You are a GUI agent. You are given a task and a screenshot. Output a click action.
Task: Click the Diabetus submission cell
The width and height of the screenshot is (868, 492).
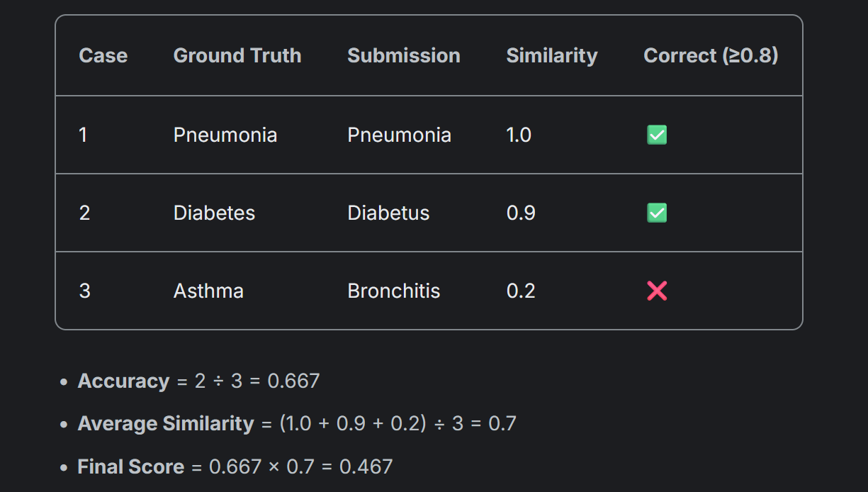(x=388, y=213)
